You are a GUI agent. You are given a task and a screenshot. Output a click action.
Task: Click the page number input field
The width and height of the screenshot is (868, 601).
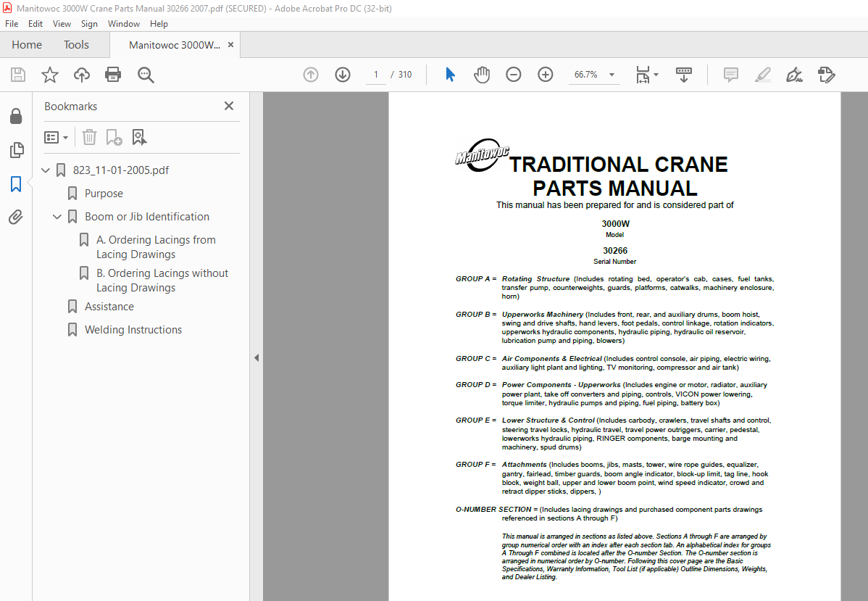click(376, 74)
